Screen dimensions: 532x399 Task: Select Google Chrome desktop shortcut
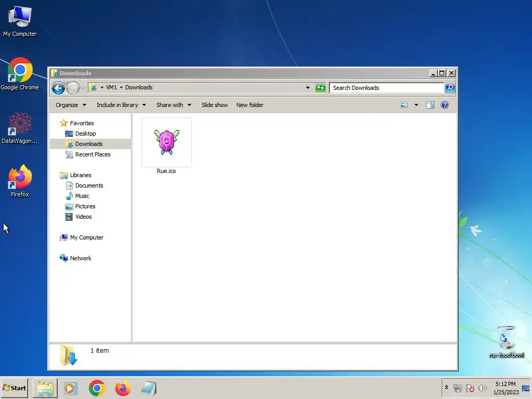[x=20, y=74]
